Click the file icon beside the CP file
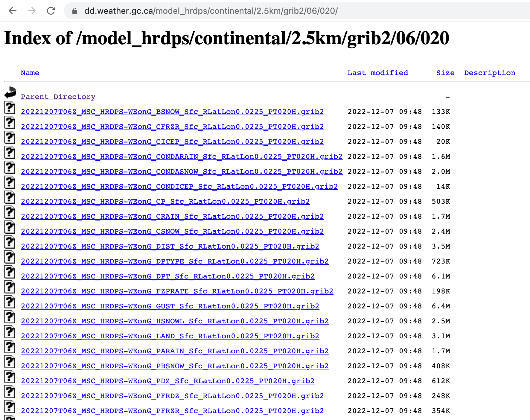Screen dimensions: 530x420 coord(10,197)
